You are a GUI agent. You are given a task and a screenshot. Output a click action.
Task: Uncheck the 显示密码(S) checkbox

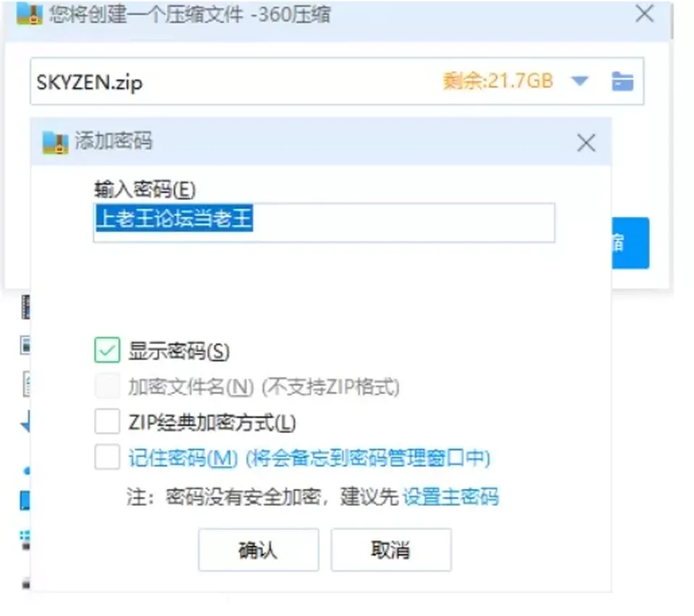click(x=107, y=350)
